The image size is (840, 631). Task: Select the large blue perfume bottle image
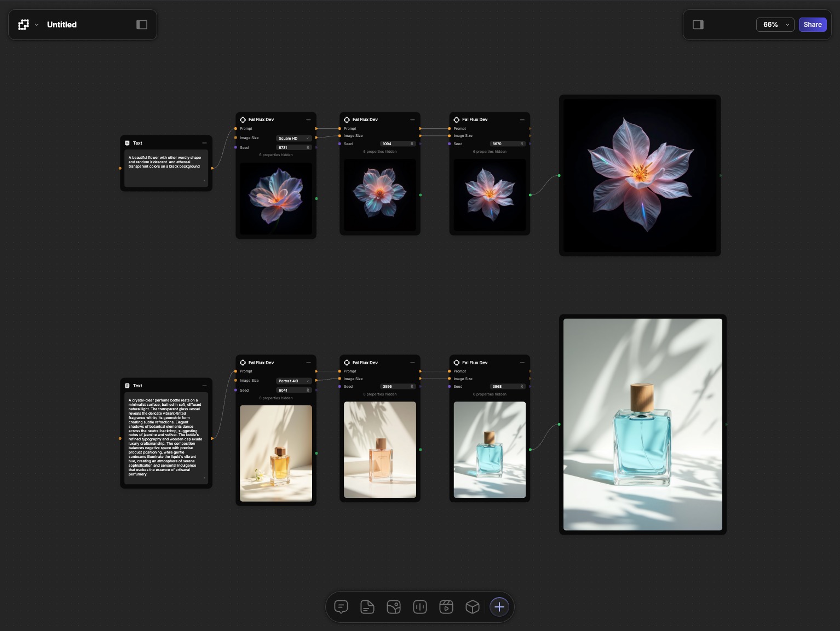642,425
